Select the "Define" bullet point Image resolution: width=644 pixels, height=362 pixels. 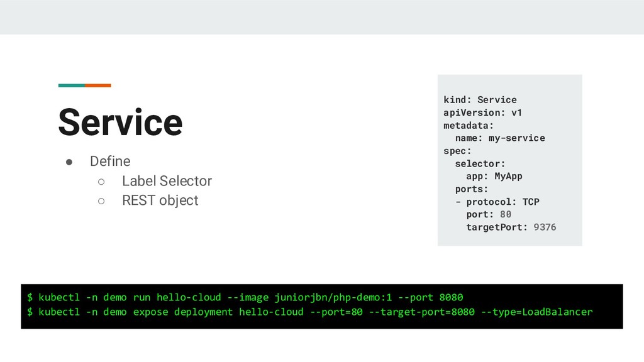click(x=110, y=162)
